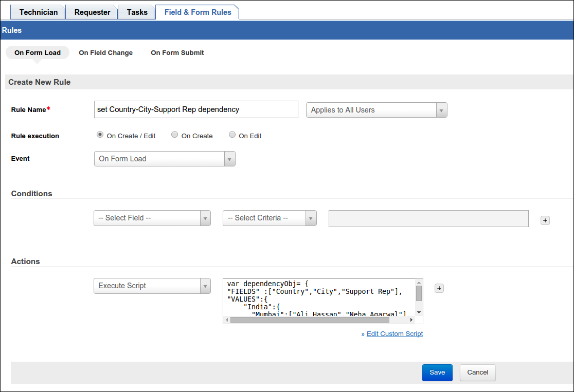This screenshot has height=392, width=574.
Task: Switch to the Technician tab
Action: point(39,12)
